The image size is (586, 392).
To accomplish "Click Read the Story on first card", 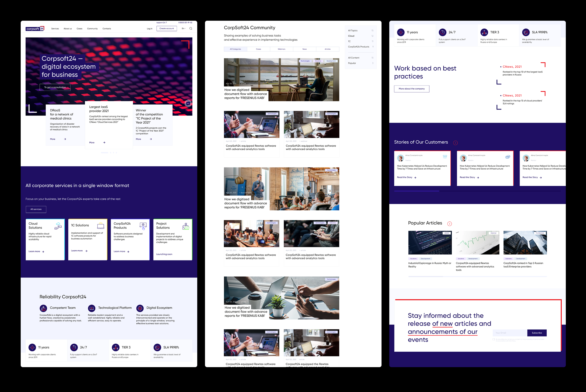I will point(407,177).
